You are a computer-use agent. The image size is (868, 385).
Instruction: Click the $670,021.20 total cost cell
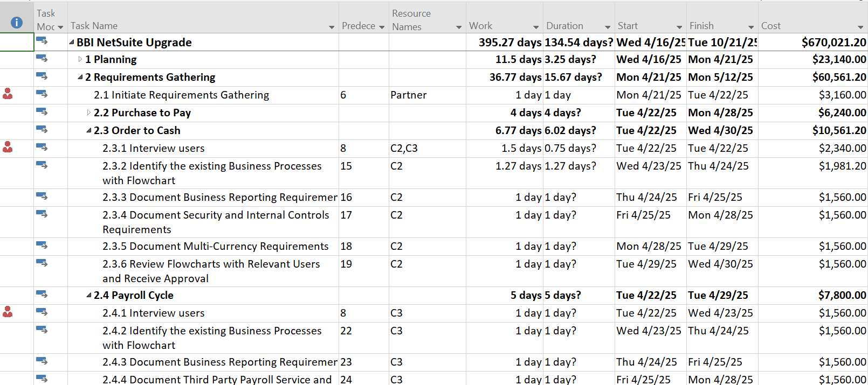(812, 42)
